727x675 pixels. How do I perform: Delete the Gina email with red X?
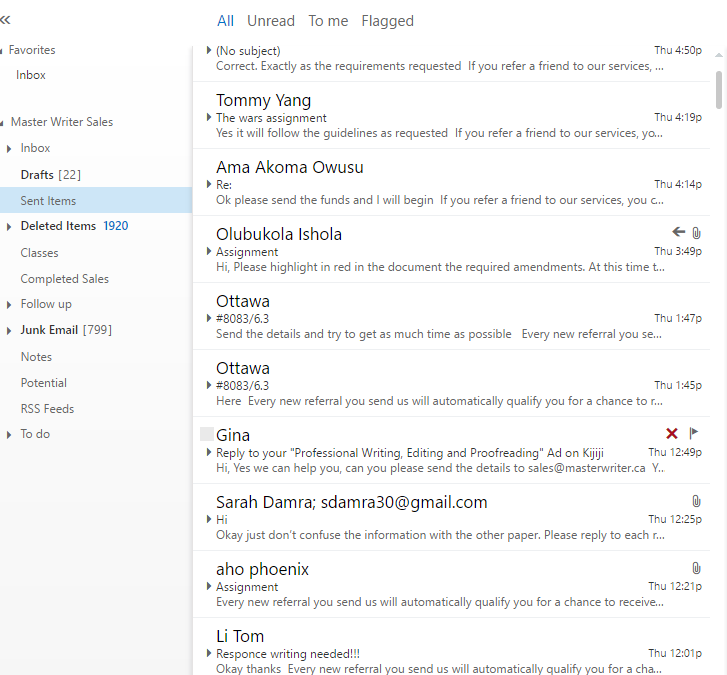click(x=671, y=433)
